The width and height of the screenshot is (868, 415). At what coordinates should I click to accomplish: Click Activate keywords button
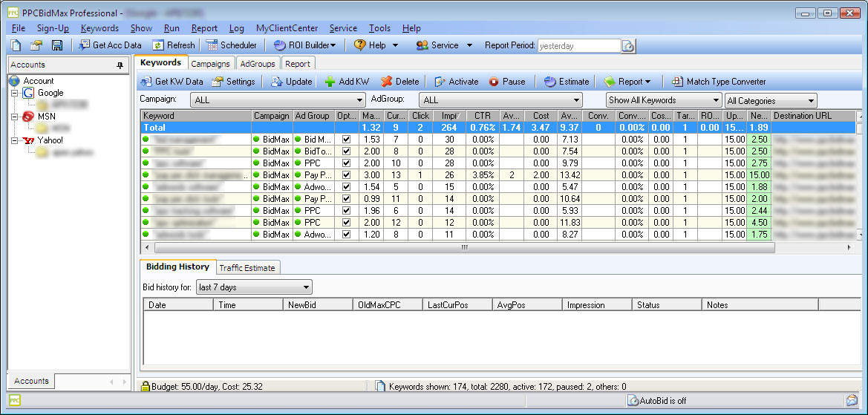[x=457, y=82]
